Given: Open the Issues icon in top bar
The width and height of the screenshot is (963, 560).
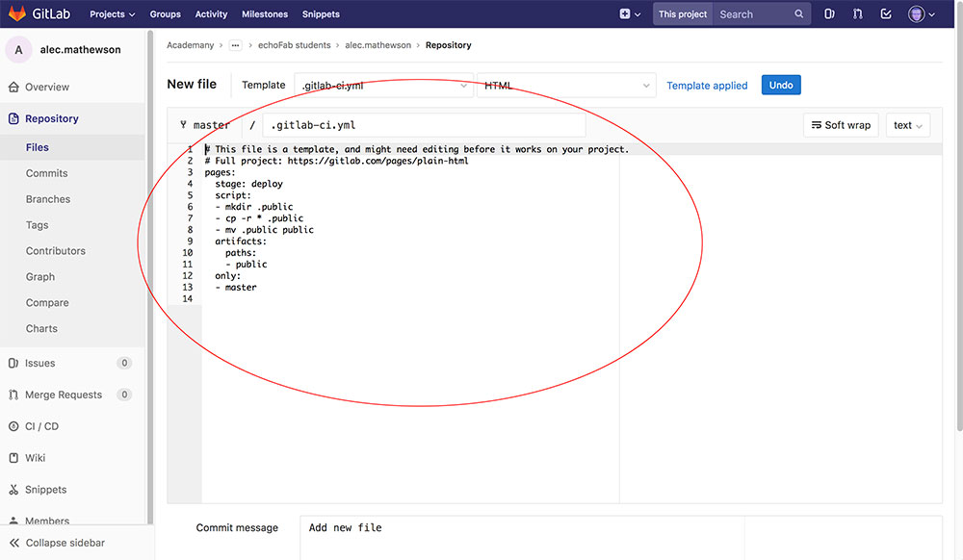Looking at the screenshot, I should point(829,13).
